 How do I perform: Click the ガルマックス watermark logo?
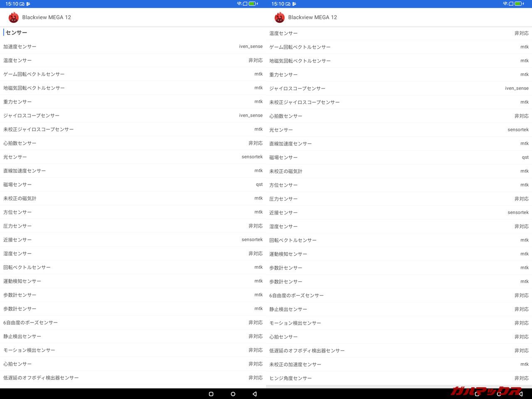coord(485,391)
